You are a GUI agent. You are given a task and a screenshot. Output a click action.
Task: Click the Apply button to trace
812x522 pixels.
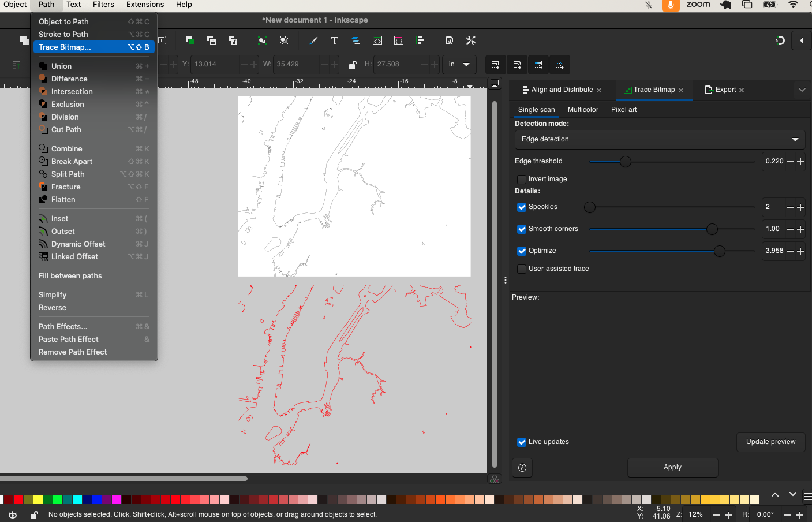pyautogui.click(x=672, y=468)
